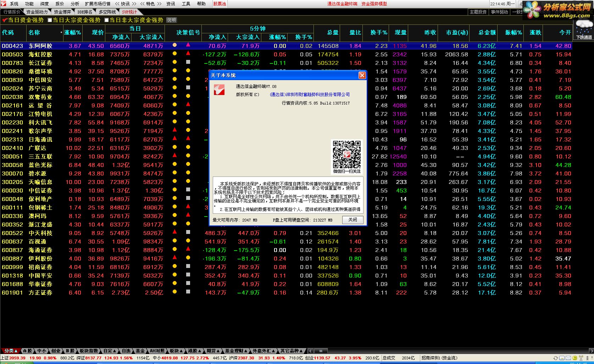This screenshot has height=364, width=594.
Task: Click the red triangle signal for 东阿阿胶
Action: coord(188,45)
